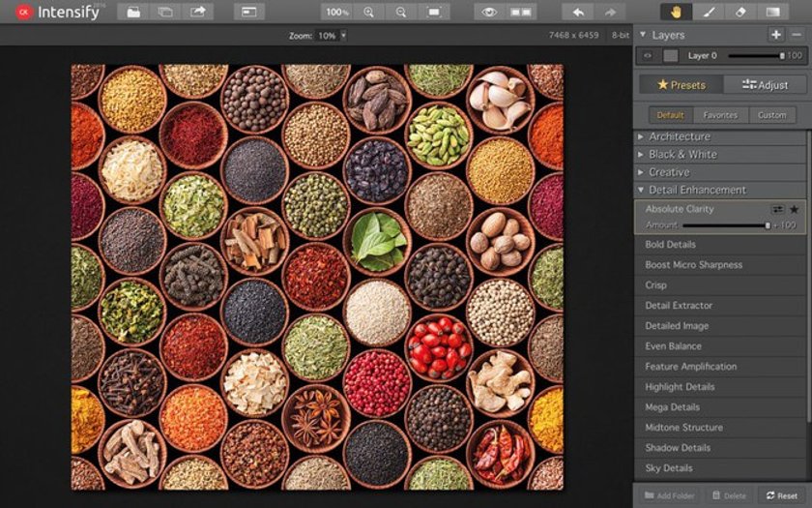
Task: Set zoom to 100% button
Action: pos(337,12)
